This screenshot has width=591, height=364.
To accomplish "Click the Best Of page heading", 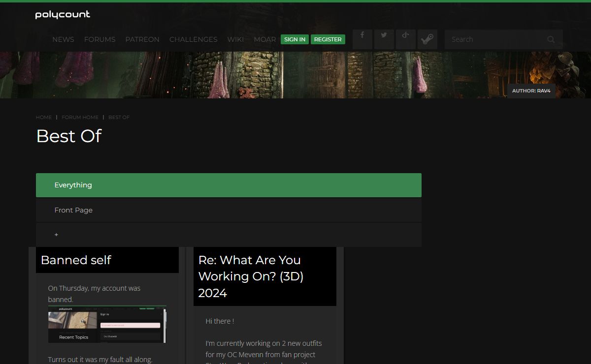I will [69, 136].
